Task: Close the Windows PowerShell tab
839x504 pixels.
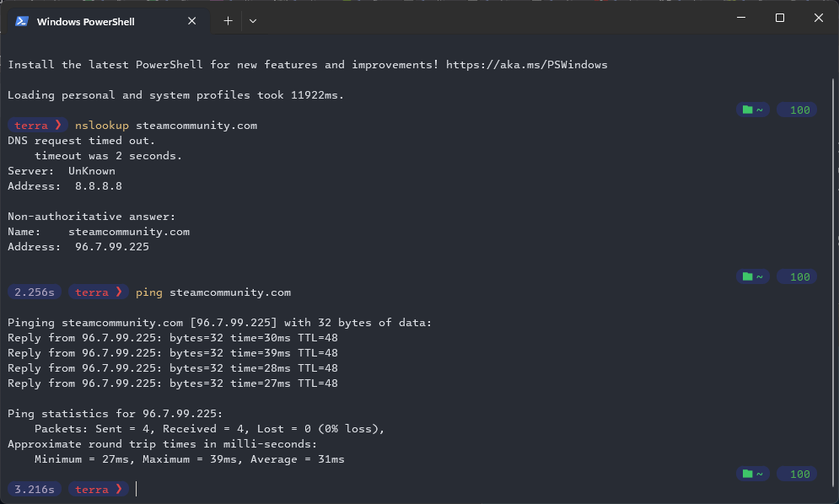Action: click(x=192, y=21)
